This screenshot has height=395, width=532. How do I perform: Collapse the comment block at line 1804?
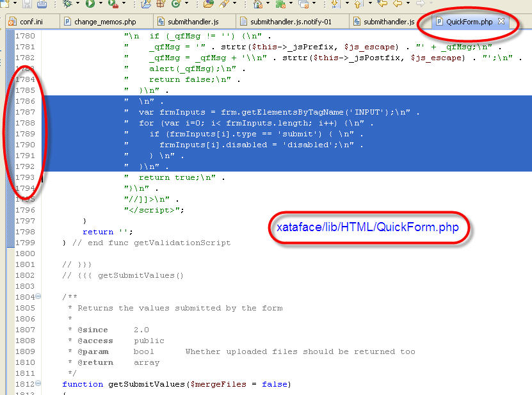click(38, 296)
